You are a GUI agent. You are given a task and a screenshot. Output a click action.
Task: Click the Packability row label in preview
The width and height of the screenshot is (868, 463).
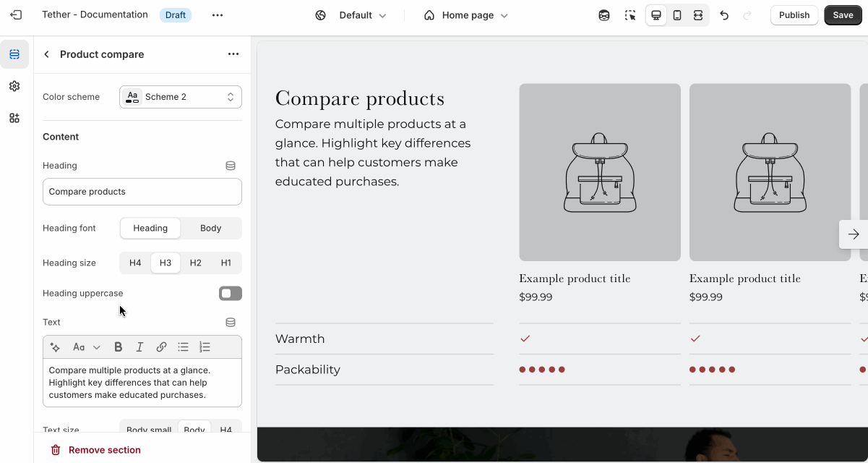(308, 370)
